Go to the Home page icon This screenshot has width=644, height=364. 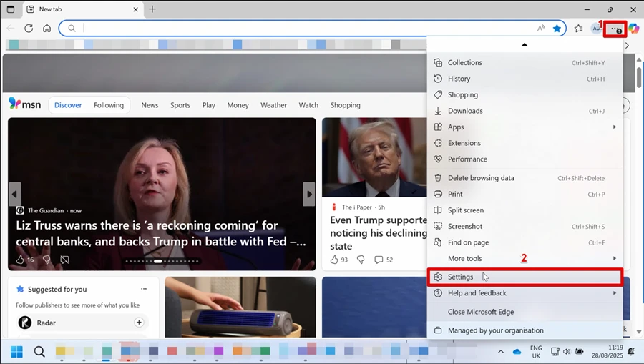coord(47,29)
